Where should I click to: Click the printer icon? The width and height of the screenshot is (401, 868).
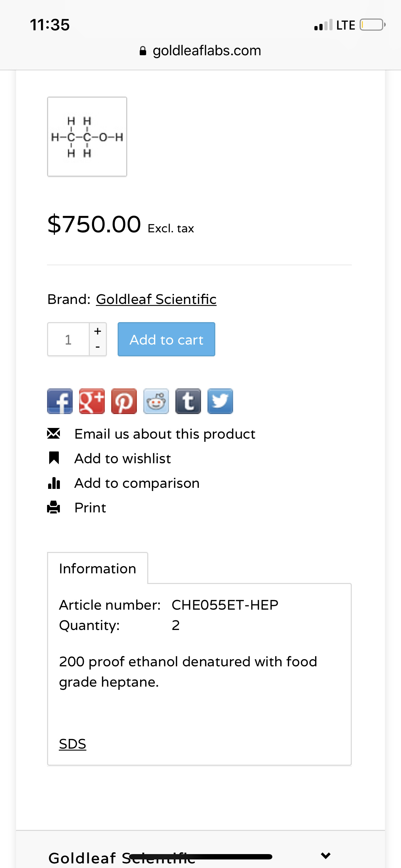coord(54,507)
